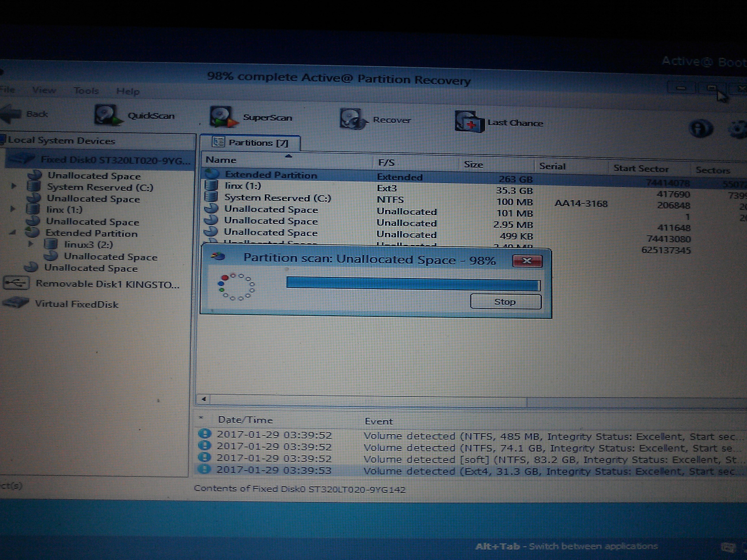Expand the System Reserved (C:) tree node

(x=14, y=186)
